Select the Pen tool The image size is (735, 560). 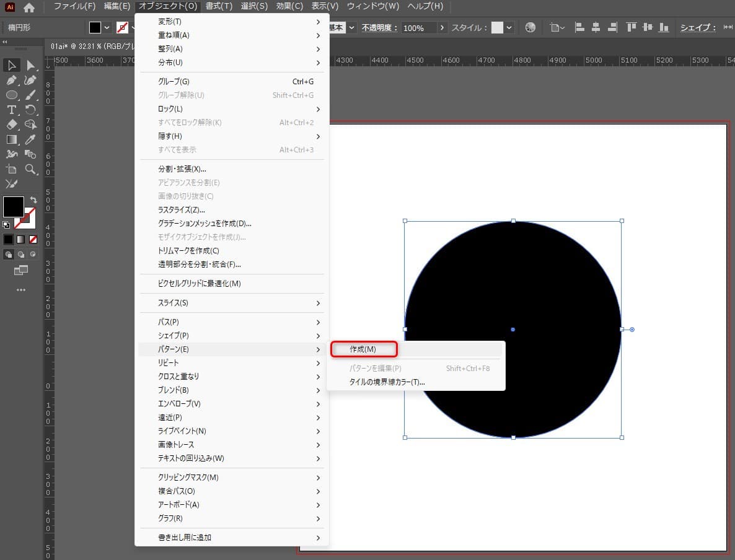coord(12,81)
